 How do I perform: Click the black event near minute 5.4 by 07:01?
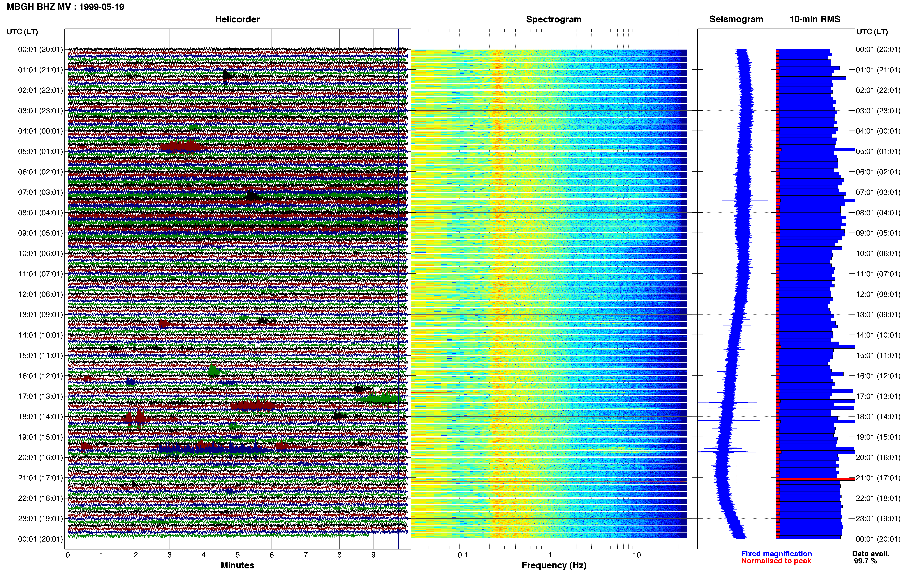pos(252,196)
